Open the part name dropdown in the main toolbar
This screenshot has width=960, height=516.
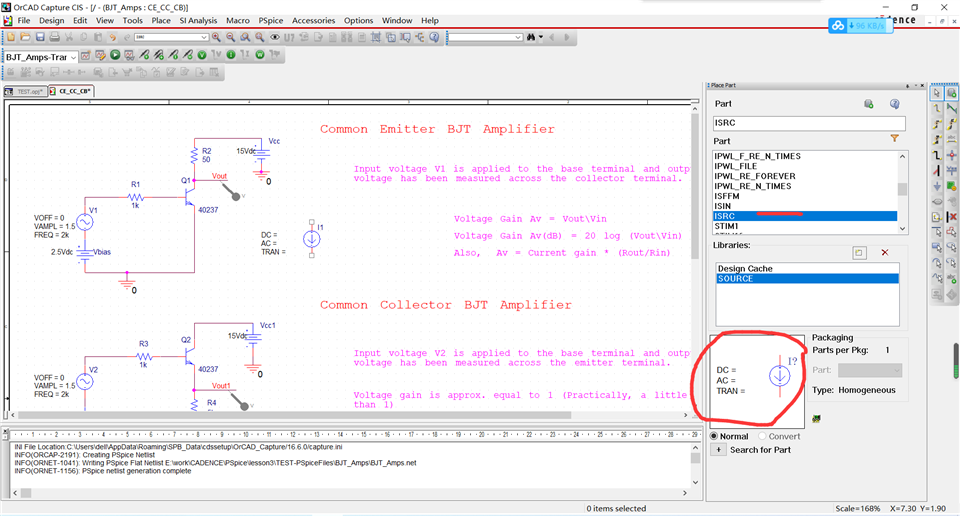click(x=204, y=37)
